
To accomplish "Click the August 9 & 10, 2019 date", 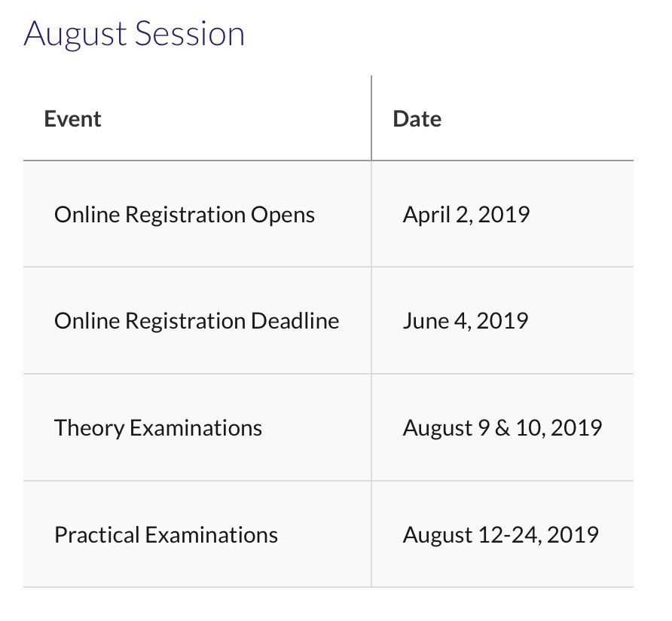I will pyautogui.click(x=502, y=428).
